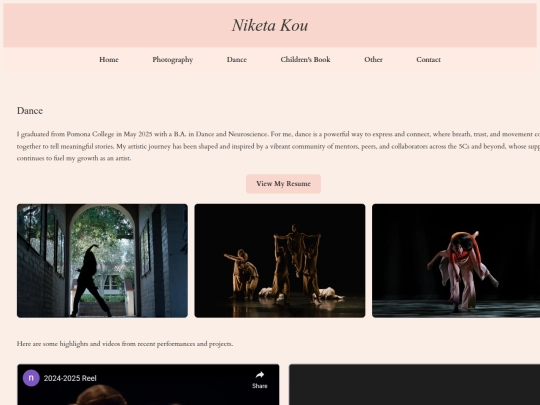
Task: Open the Children's Book page
Action: pyautogui.click(x=305, y=60)
